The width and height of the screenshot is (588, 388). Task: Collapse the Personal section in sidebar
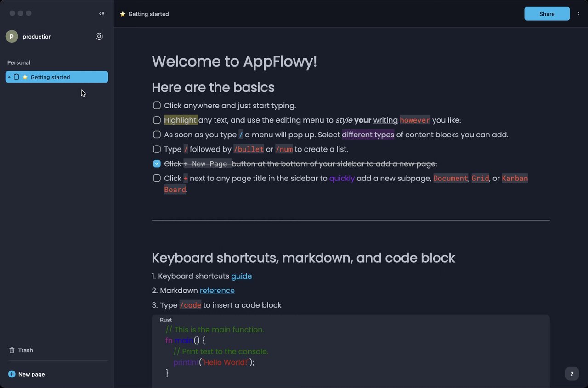[x=19, y=62]
